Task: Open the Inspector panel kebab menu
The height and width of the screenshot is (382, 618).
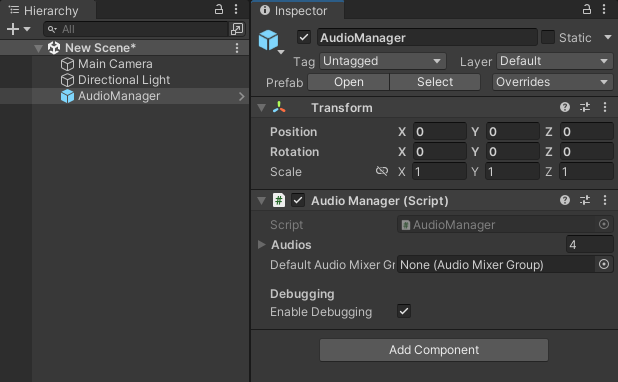Action: tap(604, 9)
